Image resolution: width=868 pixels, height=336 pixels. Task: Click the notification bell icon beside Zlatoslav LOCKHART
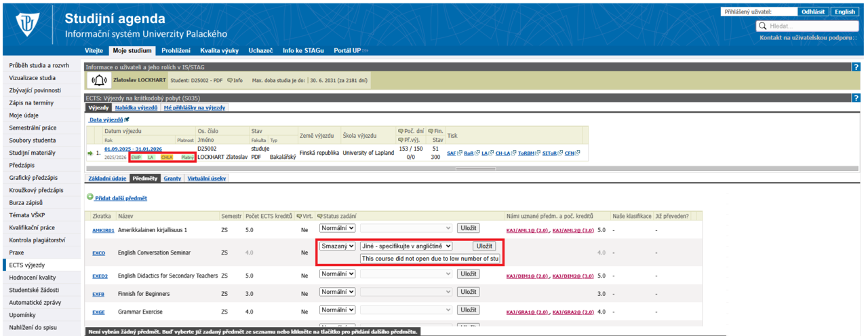tap(99, 81)
